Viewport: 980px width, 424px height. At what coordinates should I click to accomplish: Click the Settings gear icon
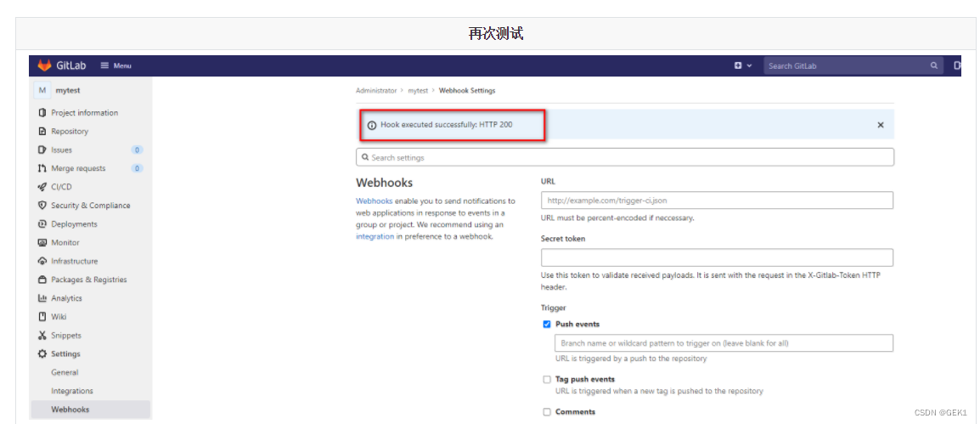click(x=42, y=354)
